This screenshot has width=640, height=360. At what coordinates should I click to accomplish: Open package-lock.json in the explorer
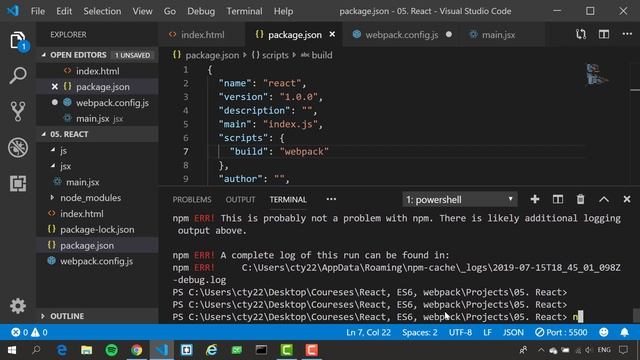(97, 229)
